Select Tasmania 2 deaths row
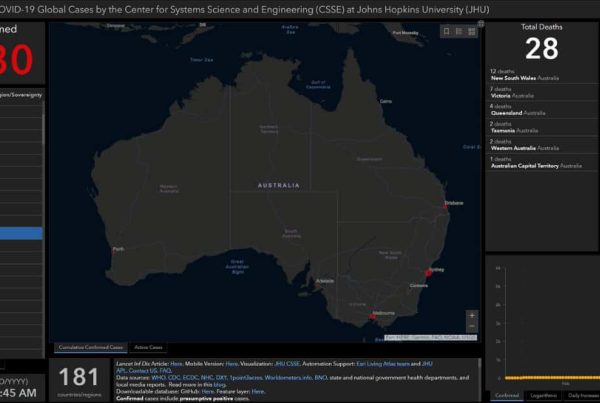Viewport: 600px width, 403px height. tap(541, 127)
